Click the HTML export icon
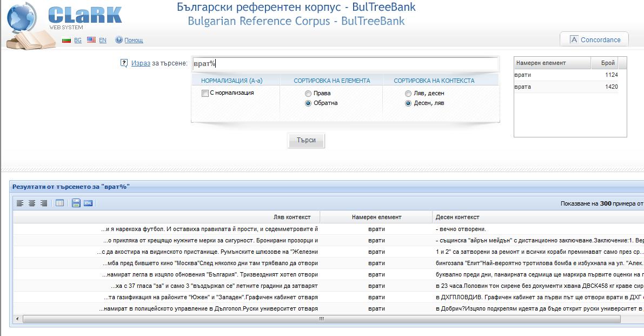644x336 pixels. click(x=88, y=203)
